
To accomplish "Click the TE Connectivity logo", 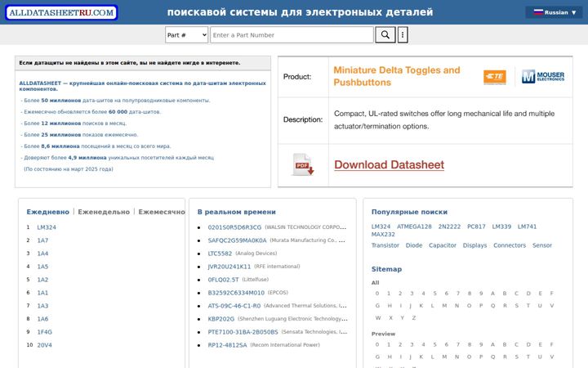I will point(495,77).
